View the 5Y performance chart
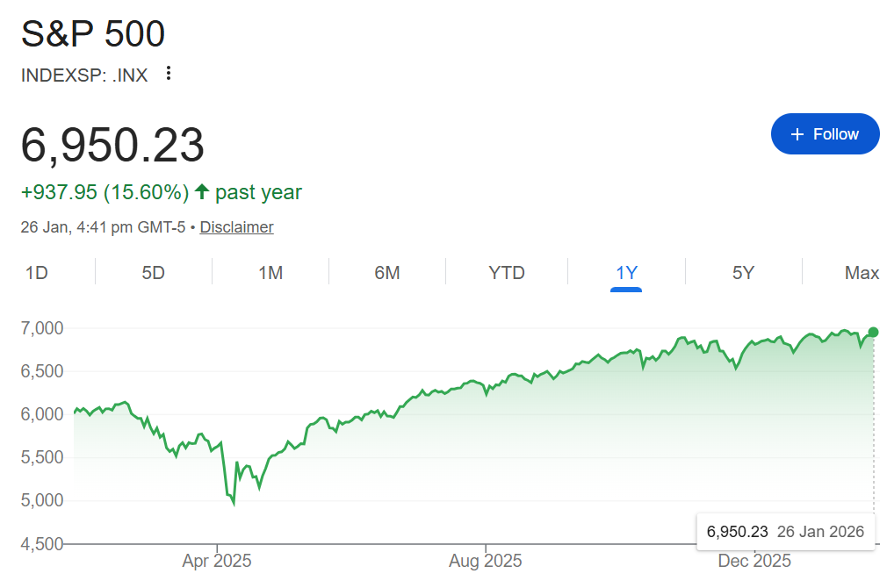This screenshot has width=887, height=588. point(744,273)
